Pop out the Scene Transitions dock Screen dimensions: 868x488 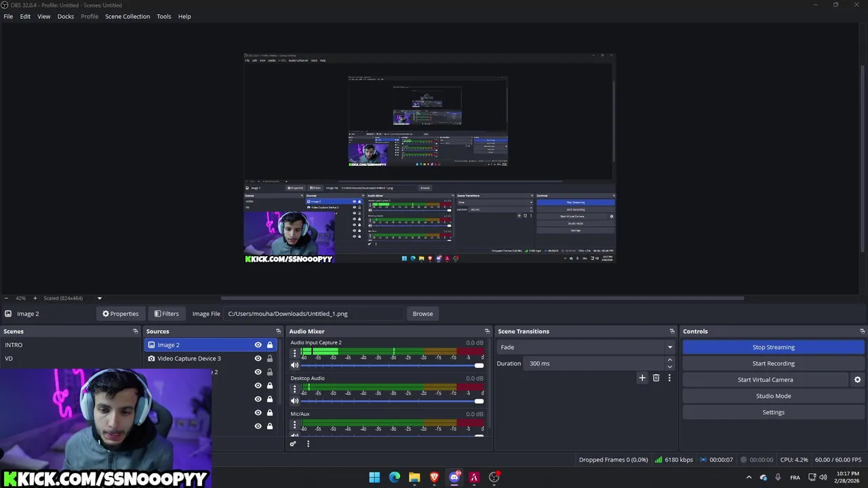[x=672, y=331]
